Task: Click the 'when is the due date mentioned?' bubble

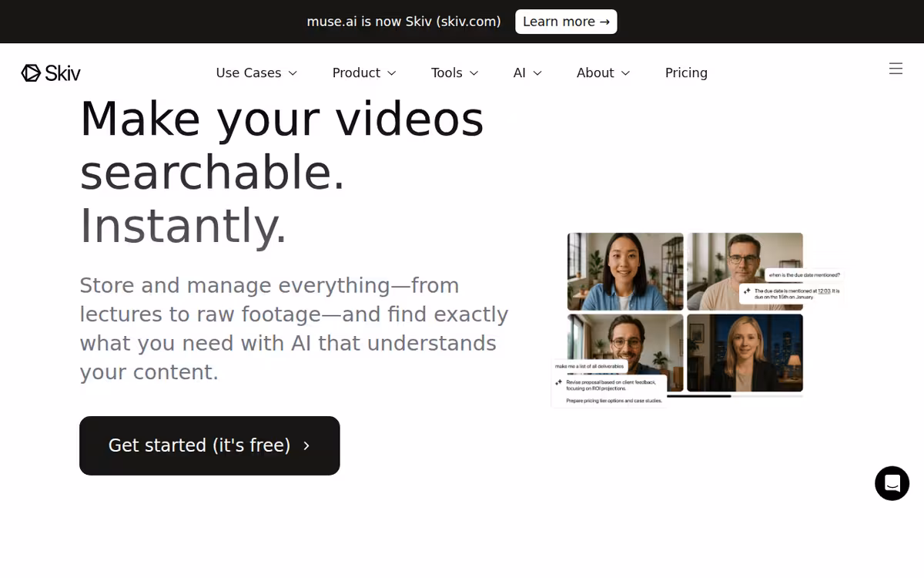Action: click(804, 275)
